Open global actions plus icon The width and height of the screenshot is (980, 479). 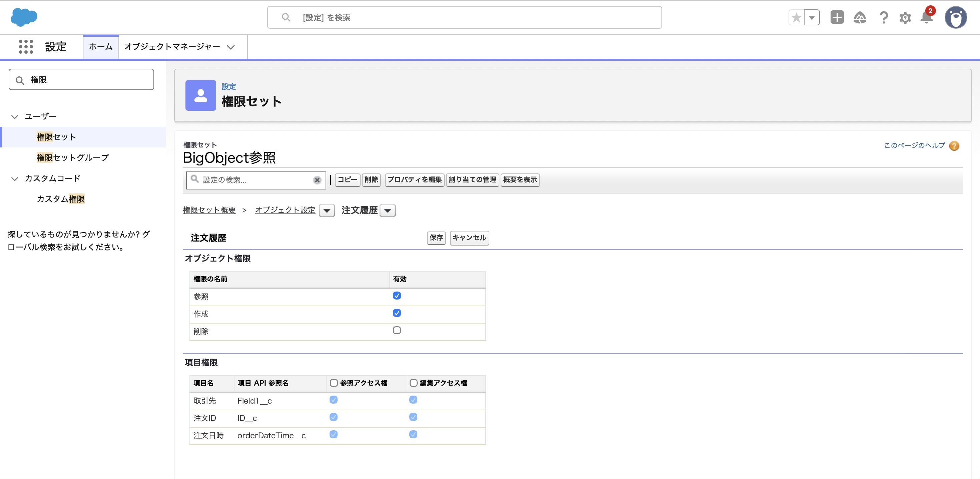pos(837,17)
